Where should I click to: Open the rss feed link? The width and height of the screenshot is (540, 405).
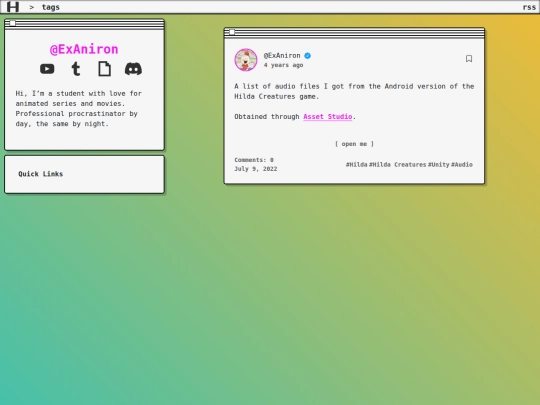click(x=529, y=7)
